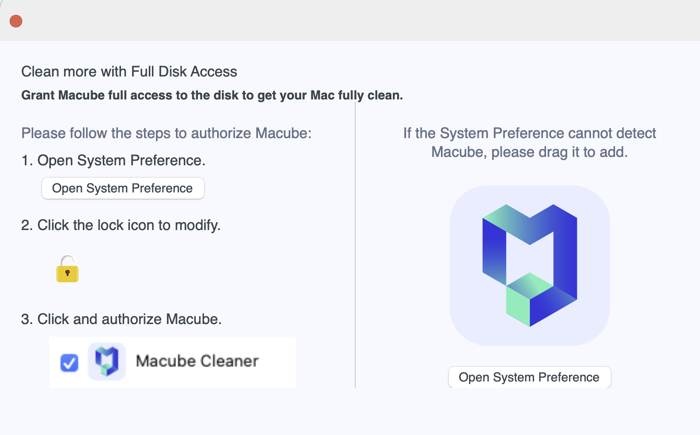Click Please follow the steps to authorize Macube
Screen dimensions: 700x435
click(166, 133)
